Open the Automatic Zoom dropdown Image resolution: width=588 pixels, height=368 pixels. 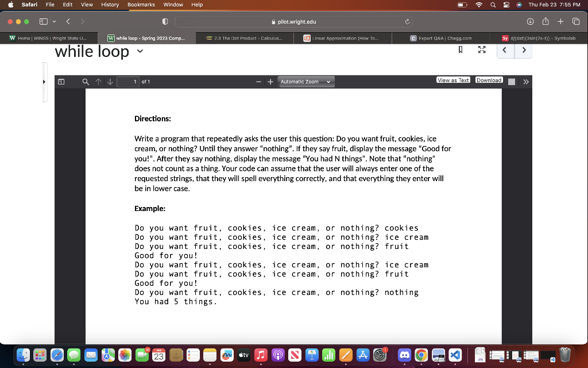click(x=305, y=82)
